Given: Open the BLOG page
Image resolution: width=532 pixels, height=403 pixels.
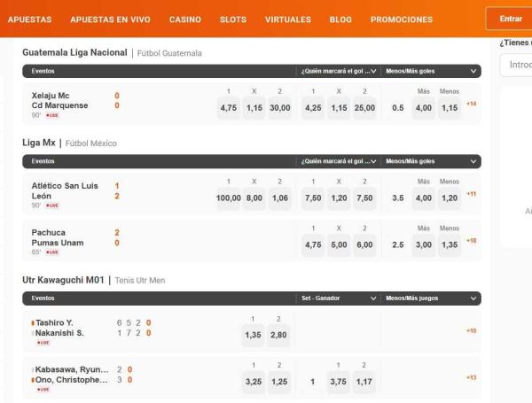Looking at the screenshot, I should [340, 19].
